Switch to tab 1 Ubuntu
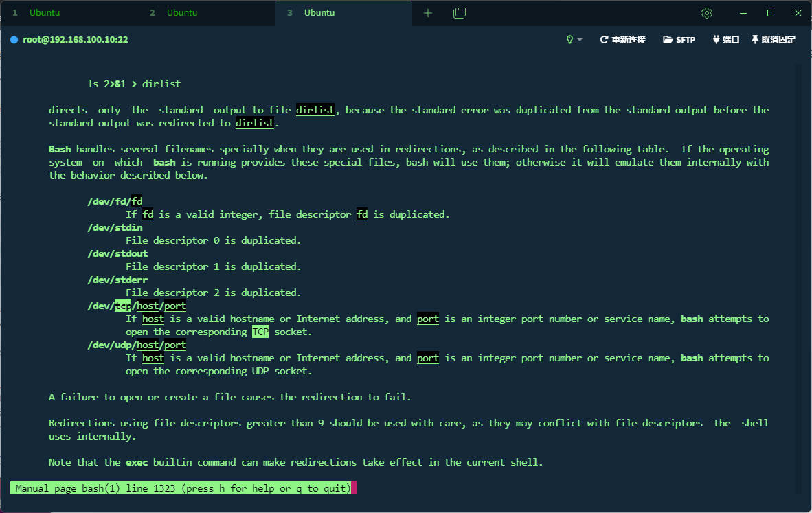This screenshot has height=513, width=812. pos(69,13)
